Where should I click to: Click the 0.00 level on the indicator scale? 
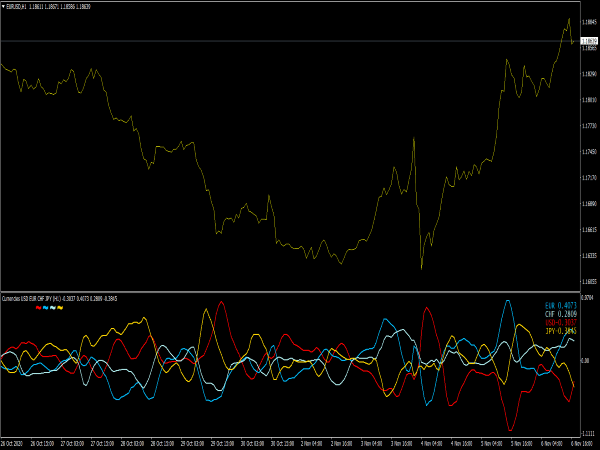[x=585, y=361]
